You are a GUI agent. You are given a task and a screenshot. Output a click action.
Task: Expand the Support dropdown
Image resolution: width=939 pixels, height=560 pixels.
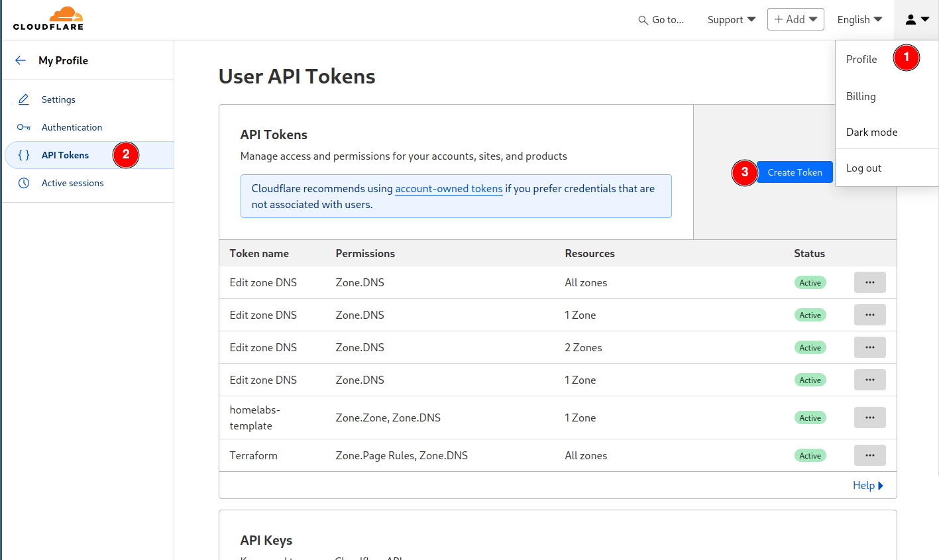point(732,20)
